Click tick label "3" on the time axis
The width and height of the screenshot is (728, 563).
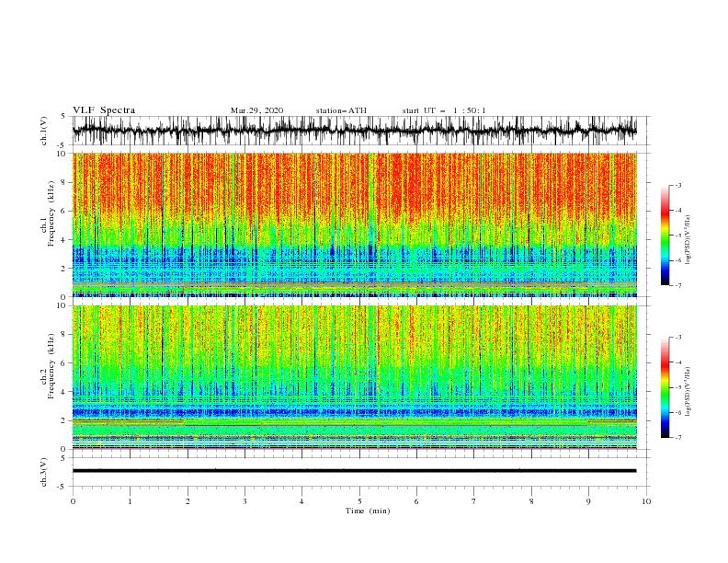[245, 501]
